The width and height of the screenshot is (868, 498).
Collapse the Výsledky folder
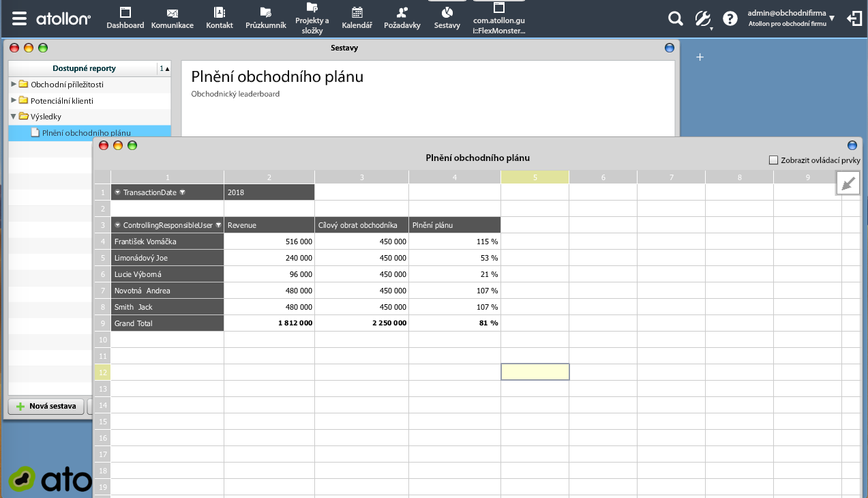click(x=14, y=117)
